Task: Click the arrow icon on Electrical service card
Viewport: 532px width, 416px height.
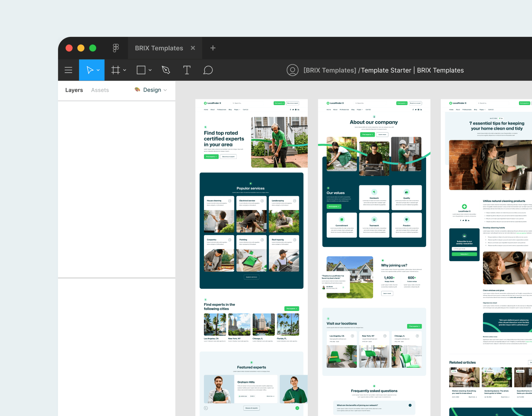Action: point(262,201)
